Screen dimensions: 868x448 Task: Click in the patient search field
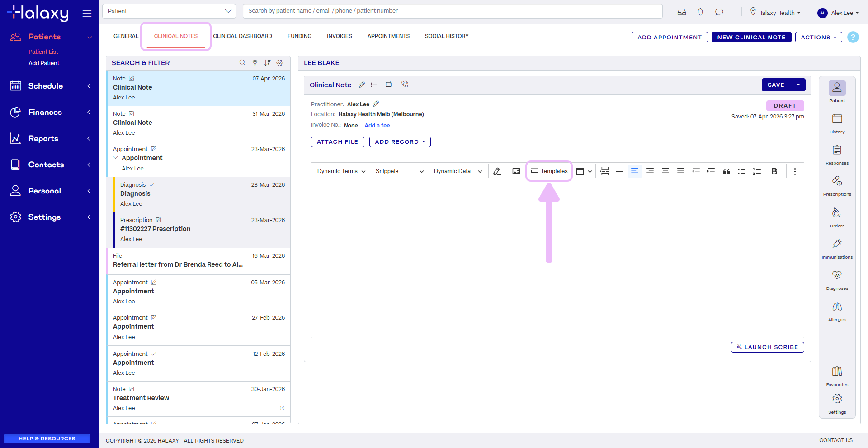pyautogui.click(x=453, y=11)
